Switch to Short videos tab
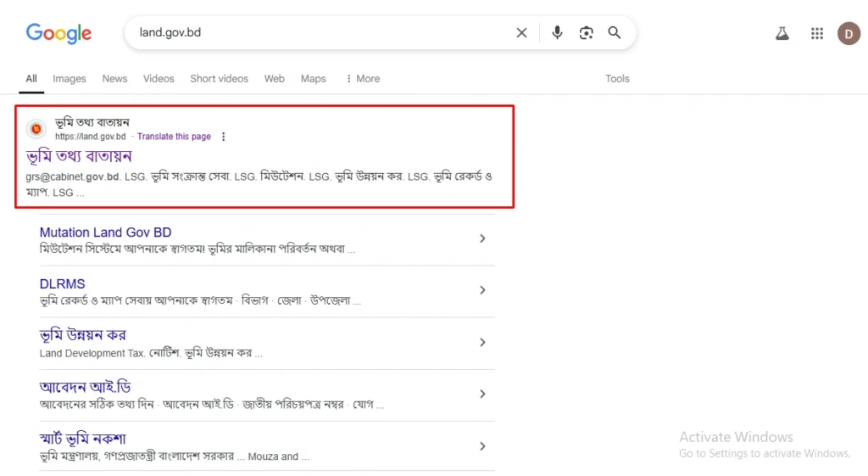The height and width of the screenshot is (476, 868). pyautogui.click(x=220, y=79)
